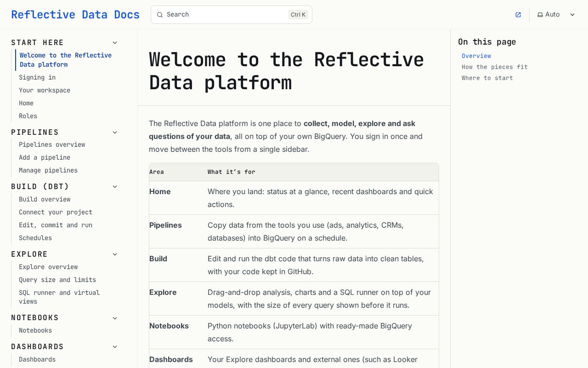The image size is (588, 368).
Task: Jump to Overview in On this page
Action: click(x=476, y=56)
